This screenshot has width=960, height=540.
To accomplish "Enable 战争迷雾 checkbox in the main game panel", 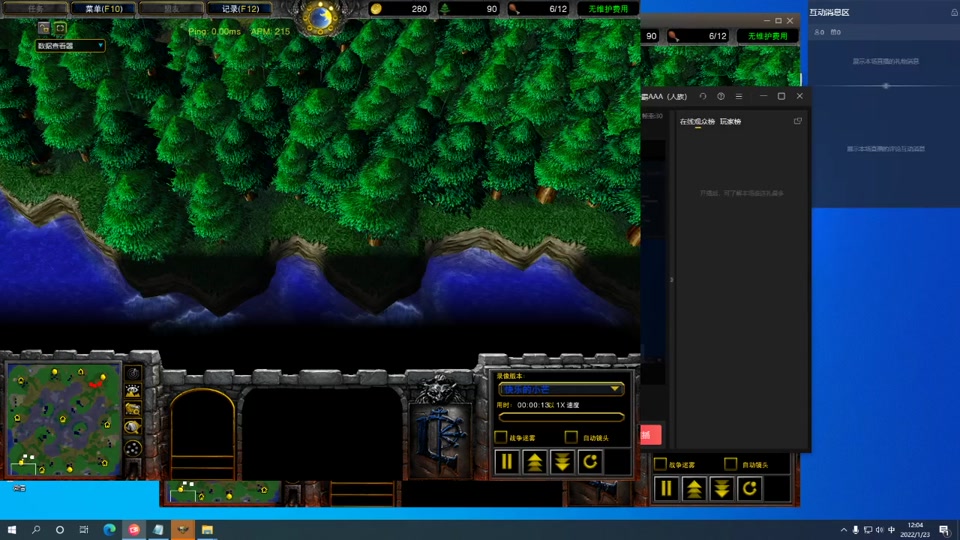I will (x=501, y=437).
